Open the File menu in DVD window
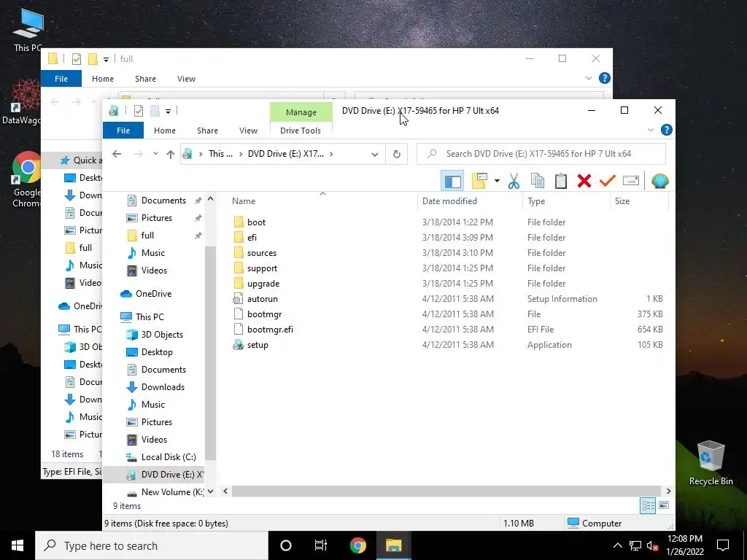747x560 pixels. (123, 131)
